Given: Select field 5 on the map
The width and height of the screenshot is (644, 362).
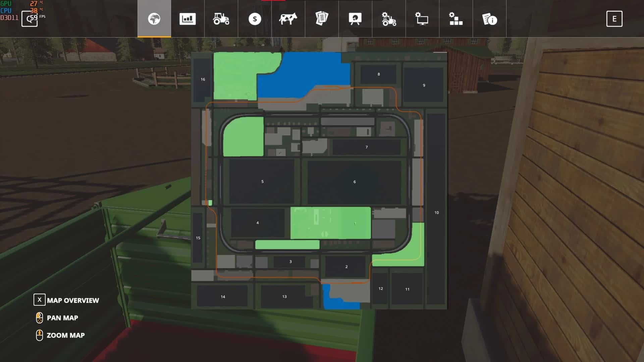Looking at the screenshot, I should coord(262,181).
